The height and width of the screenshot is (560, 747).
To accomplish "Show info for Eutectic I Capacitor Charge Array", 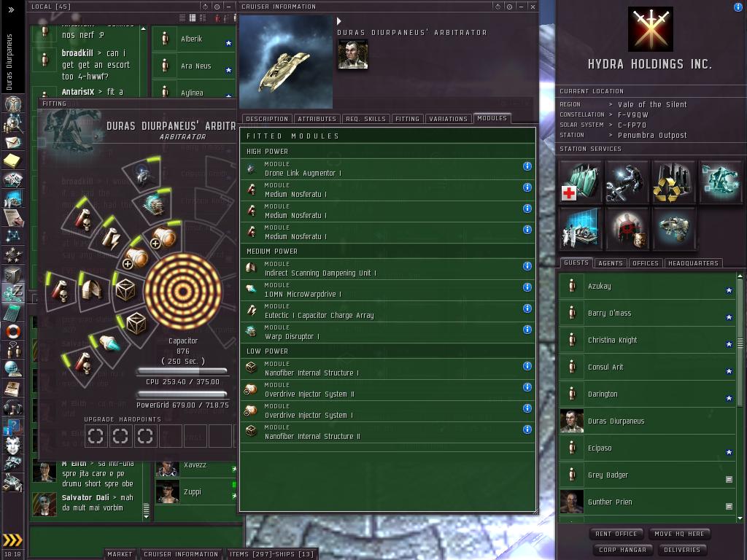I will (527, 308).
